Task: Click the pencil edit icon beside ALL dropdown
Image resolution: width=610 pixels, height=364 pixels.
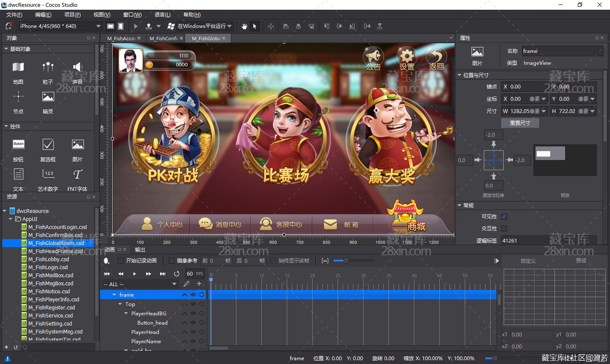Action: 187,284
